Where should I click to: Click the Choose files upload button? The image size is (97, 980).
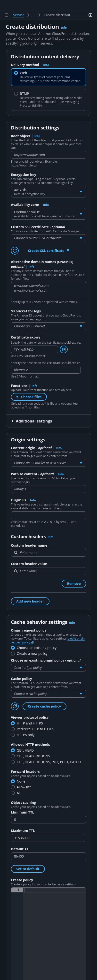click(29, 397)
